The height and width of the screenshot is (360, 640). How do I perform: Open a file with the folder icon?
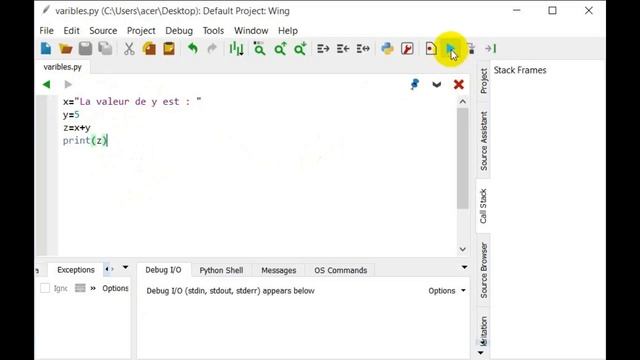pos(65,49)
